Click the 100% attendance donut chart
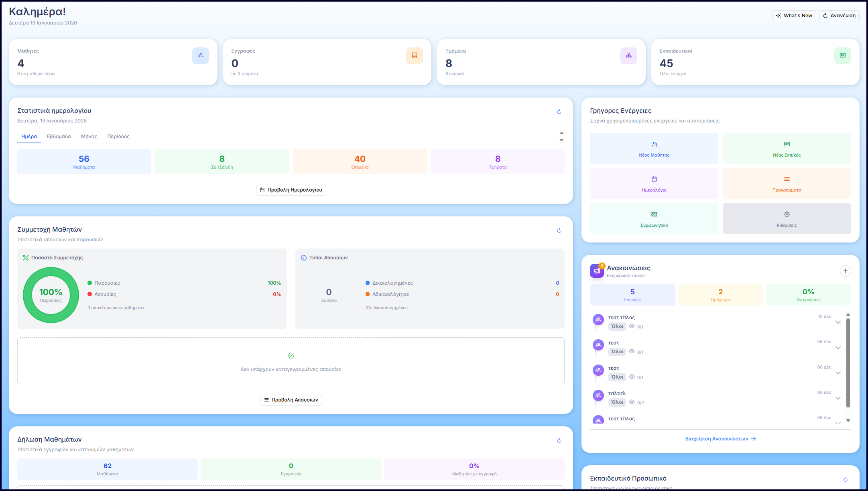The width and height of the screenshot is (868, 491). 51,295
